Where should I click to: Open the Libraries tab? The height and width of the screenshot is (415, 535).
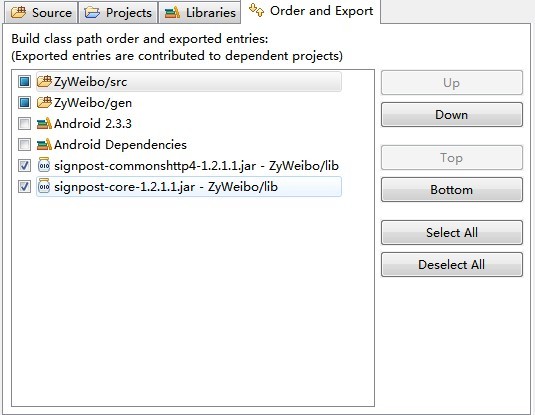click(x=200, y=13)
